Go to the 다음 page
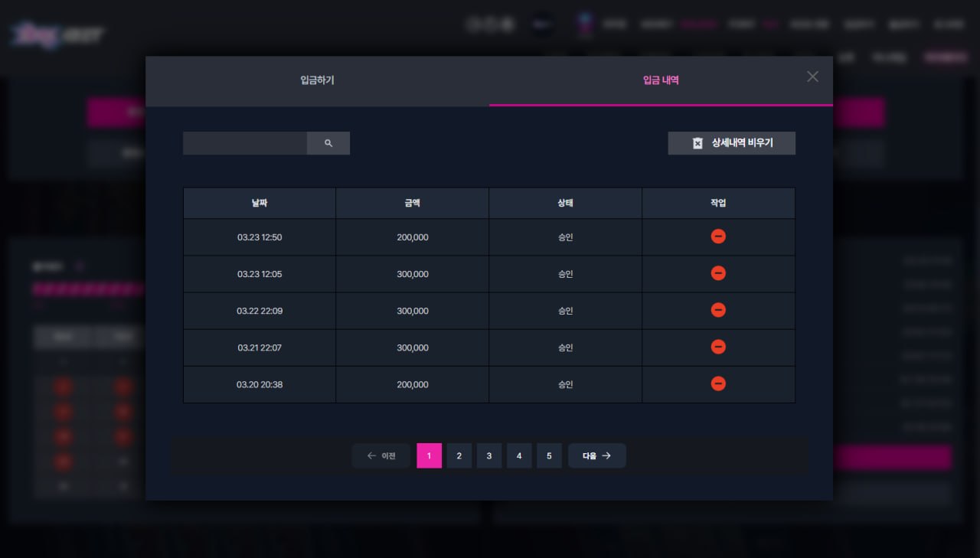Screen dimensions: 980x558 tap(597, 455)
